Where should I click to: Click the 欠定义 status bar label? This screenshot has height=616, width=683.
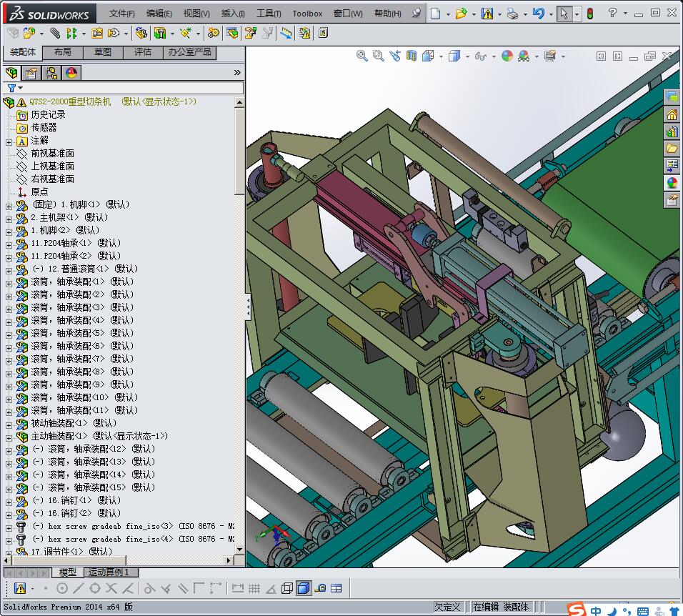[x=447, y=607]
